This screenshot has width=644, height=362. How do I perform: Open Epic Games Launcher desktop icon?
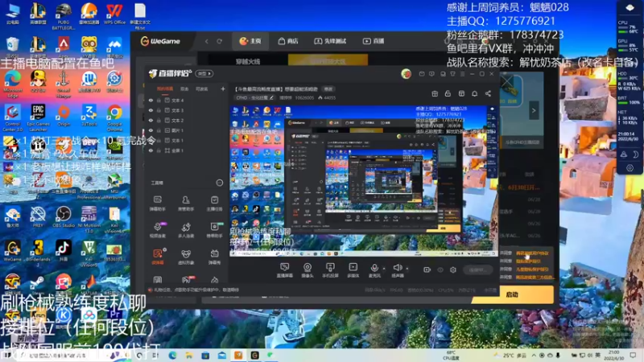click(x=38, y=116)
